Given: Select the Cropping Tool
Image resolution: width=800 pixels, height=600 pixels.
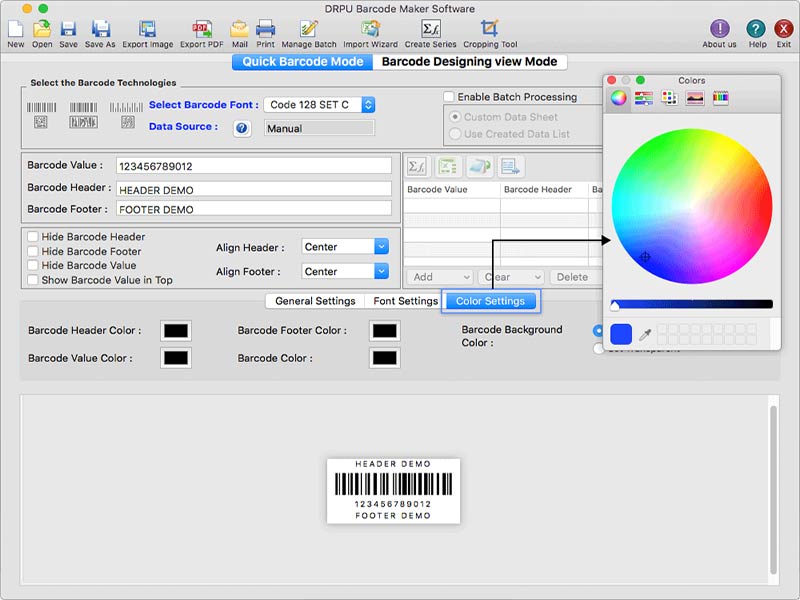Looking at the screenshot, I should pos(489,29).
